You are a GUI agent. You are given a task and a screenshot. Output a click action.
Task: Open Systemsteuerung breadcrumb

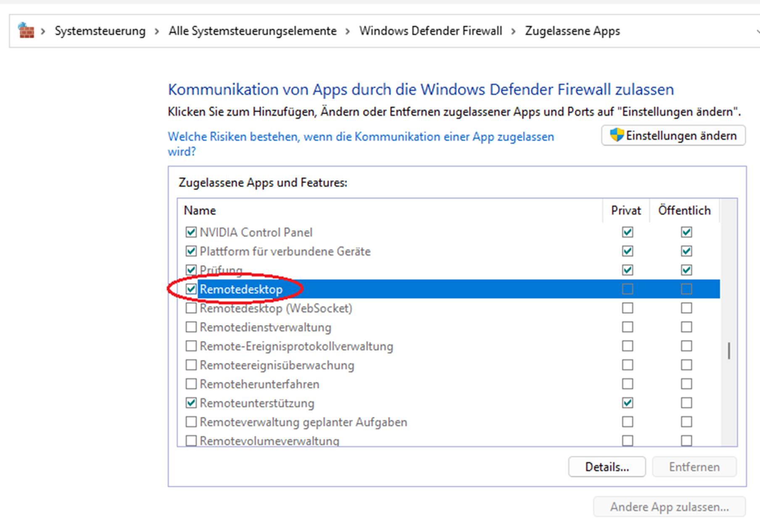coord(100,31)
